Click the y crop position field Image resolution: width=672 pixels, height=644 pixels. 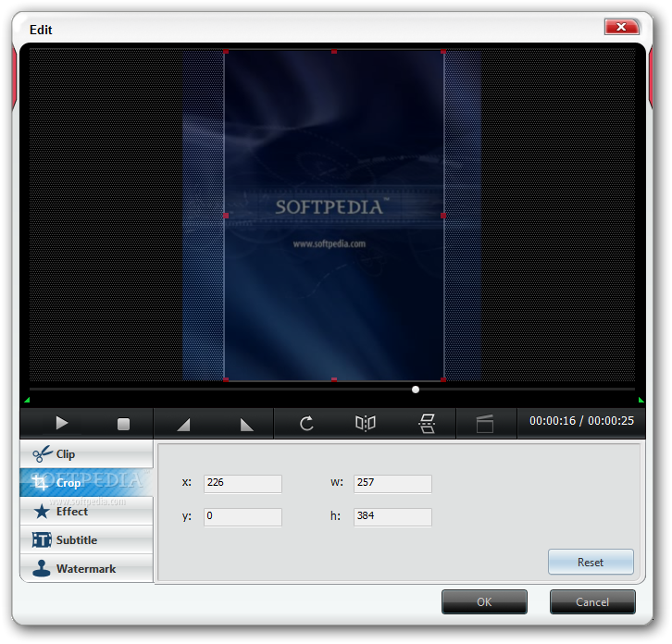(243, 516)
